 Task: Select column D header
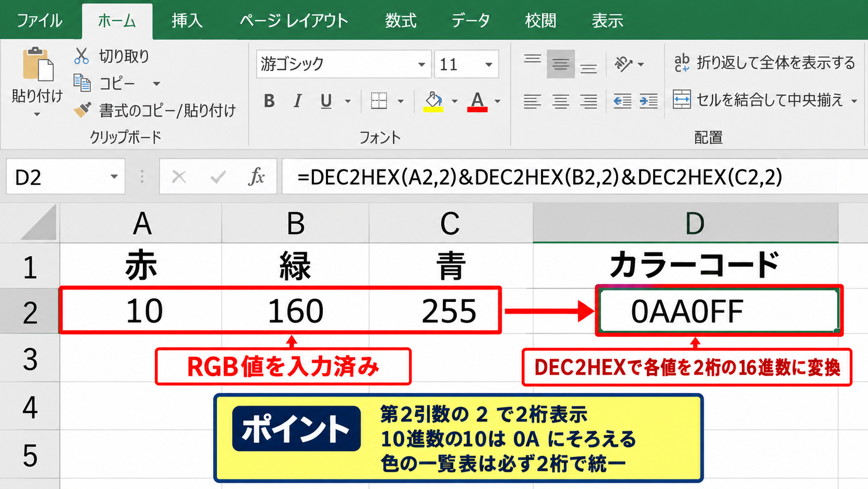685,223
